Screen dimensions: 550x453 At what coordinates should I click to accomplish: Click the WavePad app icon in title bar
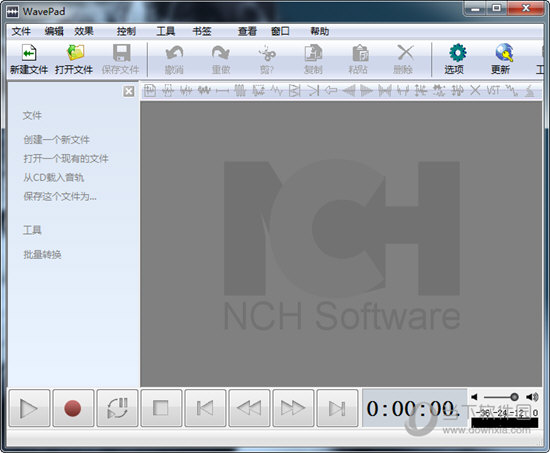[12, 12]
